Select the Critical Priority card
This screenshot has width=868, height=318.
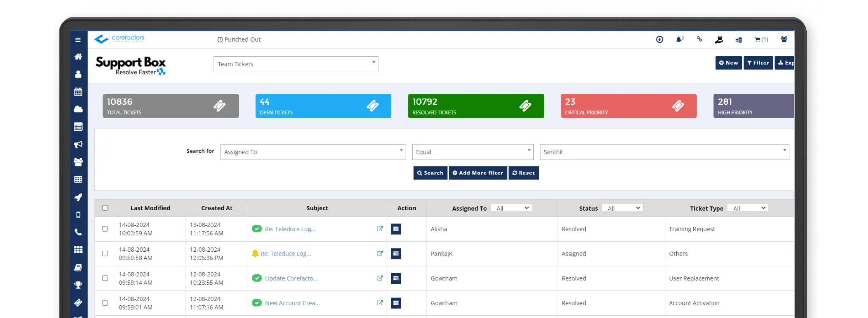click(x=628, y=106)
